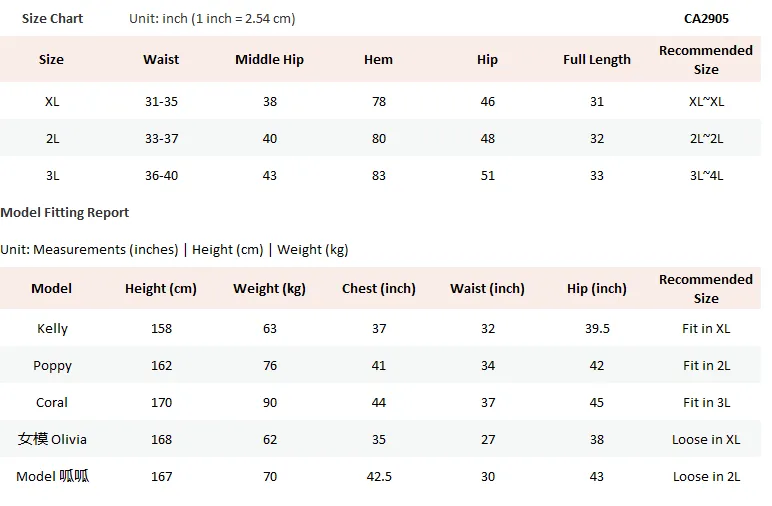This screenshot has width=772, height=506.
Task: Click the Fit in XL cell
Action: pyautogui.click(x=706, y=328)
